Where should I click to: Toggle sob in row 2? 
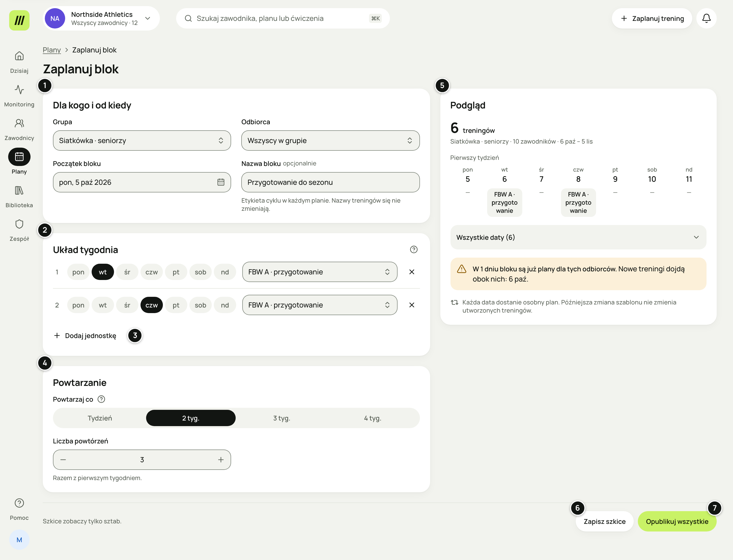point(200,305)
